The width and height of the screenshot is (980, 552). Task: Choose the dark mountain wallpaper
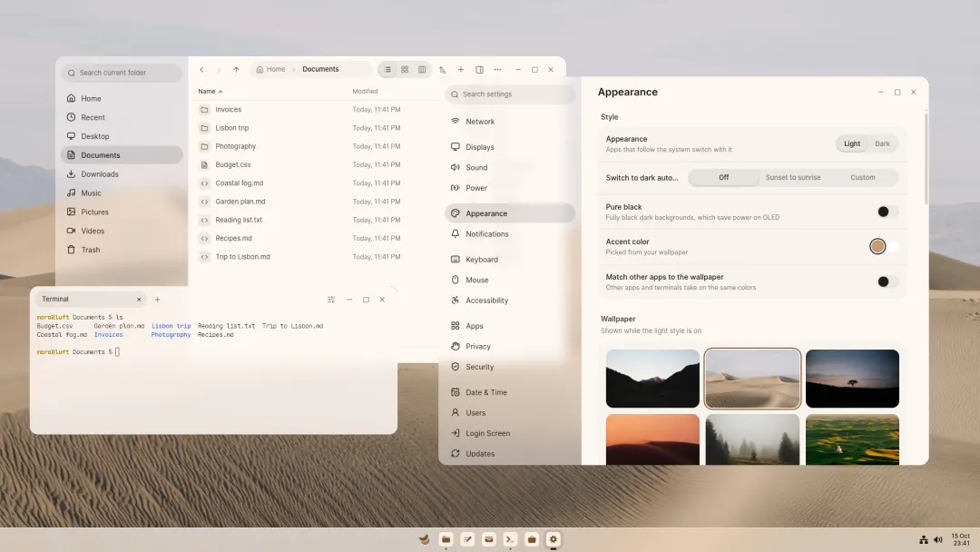coord(652,379)
